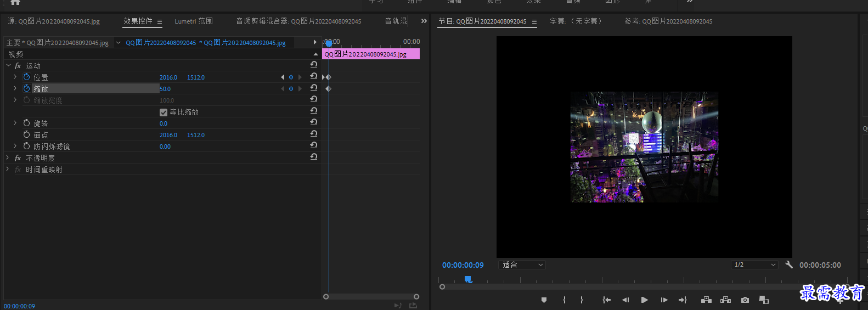Mark Out point in program monitor

582,300
